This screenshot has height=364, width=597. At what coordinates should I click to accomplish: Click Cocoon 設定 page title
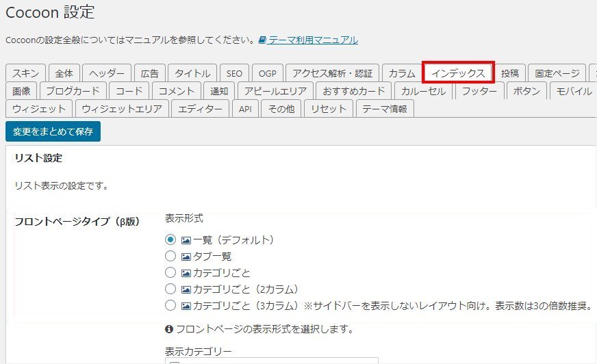click(50, 12)
